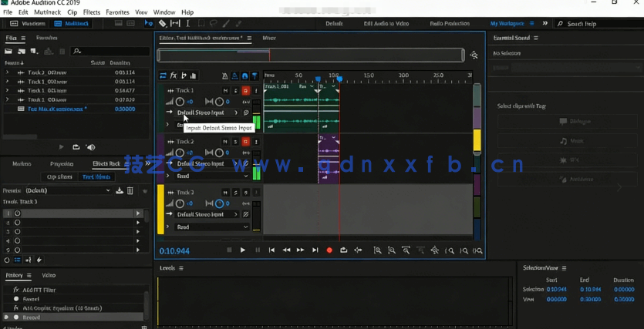Mute Track 1
Screen dimensions: 644x329
(x=225, y=91)
